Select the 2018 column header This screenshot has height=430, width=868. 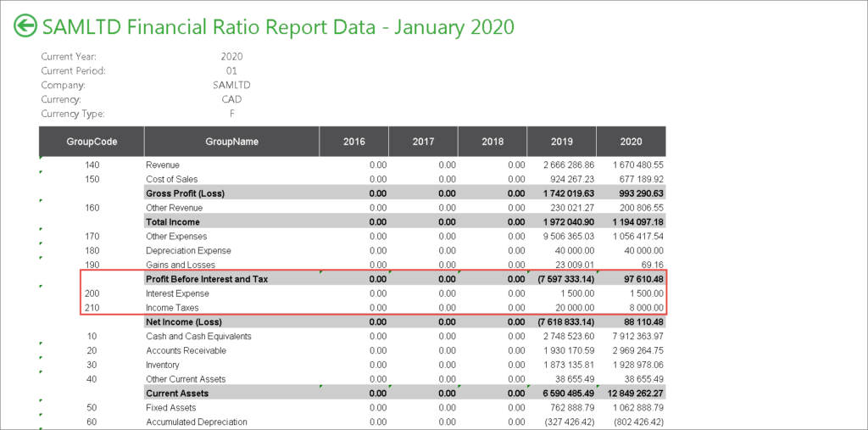(492, 142)
